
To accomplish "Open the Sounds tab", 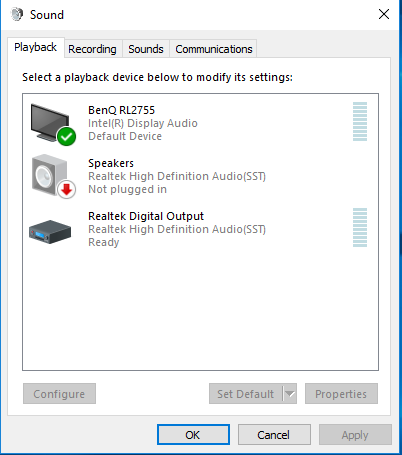I will 146,49.
